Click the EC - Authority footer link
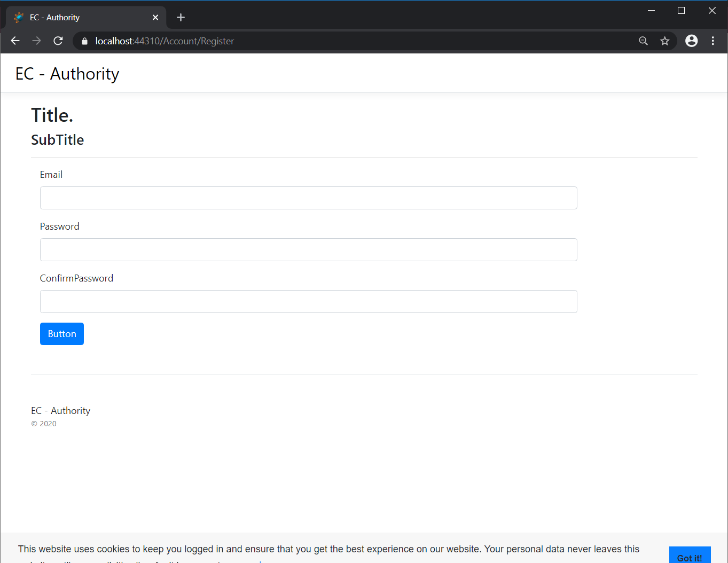Viewport: 728px width, 563px height. click(60, 410)
